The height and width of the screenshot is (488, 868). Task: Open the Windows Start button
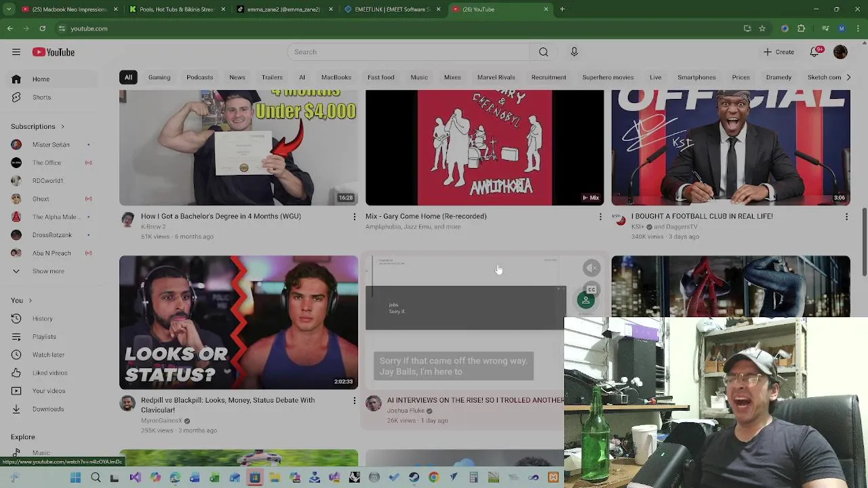point(75,478)
